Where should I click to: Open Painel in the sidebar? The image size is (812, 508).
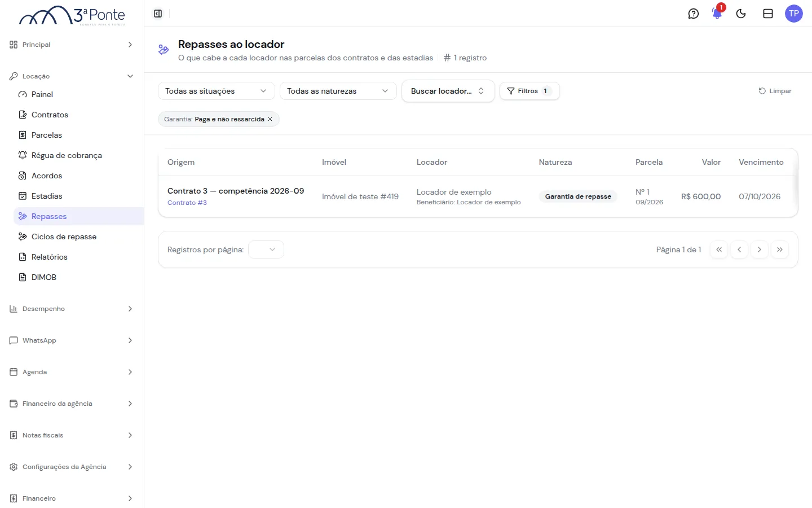(x=78, y=94)
